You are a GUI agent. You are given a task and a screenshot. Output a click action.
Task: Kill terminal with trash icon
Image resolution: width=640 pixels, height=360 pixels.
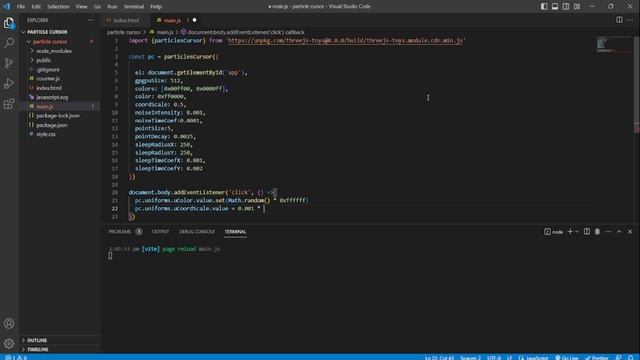click(598, 232)
